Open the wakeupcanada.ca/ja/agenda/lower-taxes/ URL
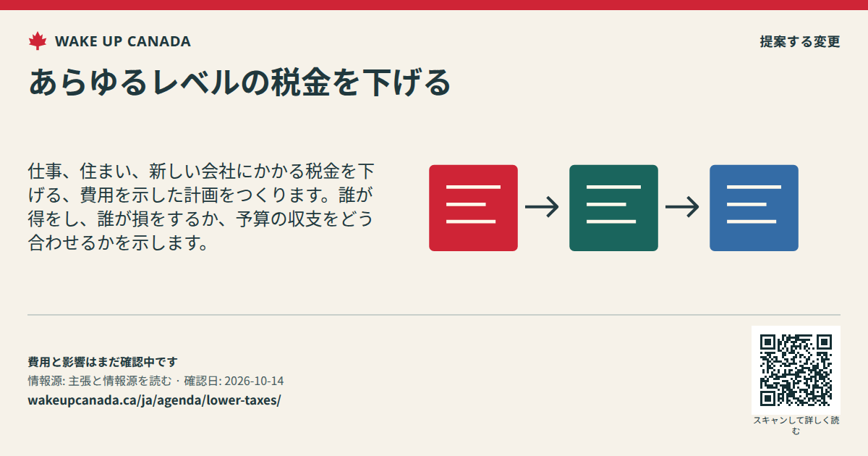 click(154, 400)
